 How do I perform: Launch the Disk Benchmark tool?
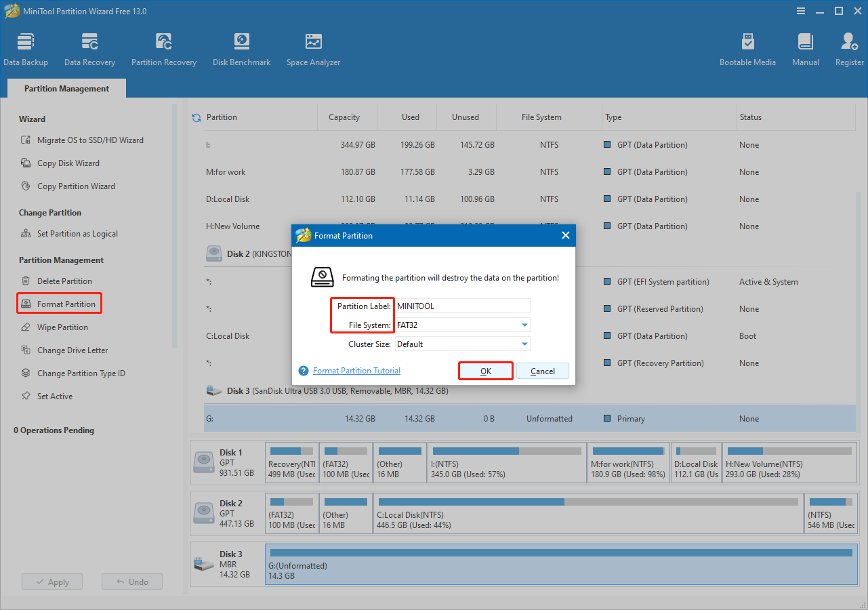point(241,47)
